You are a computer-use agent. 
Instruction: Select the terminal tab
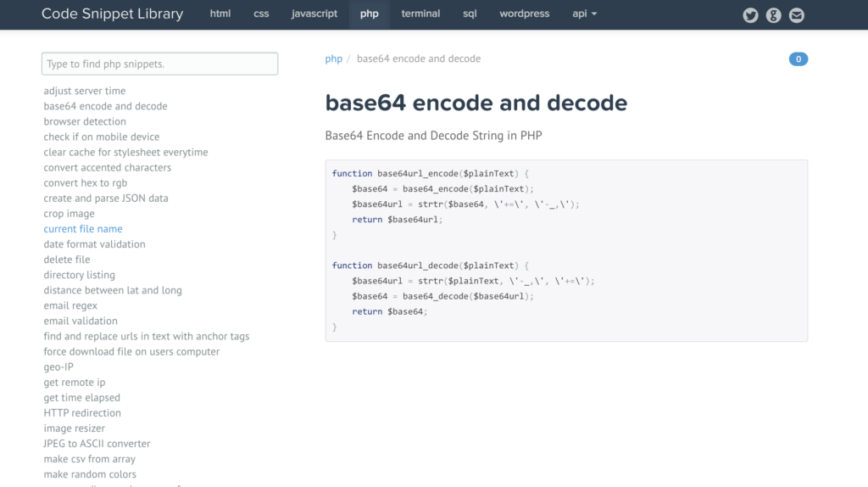420,14
